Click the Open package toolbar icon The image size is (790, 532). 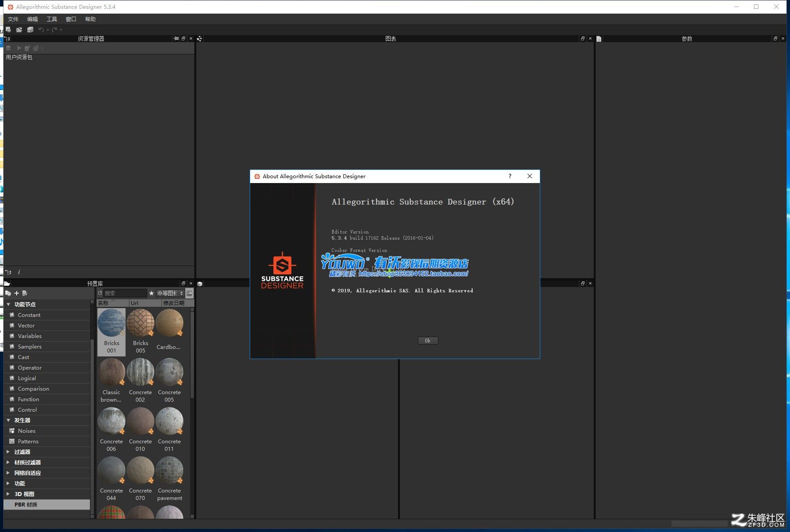coord(19,30)
